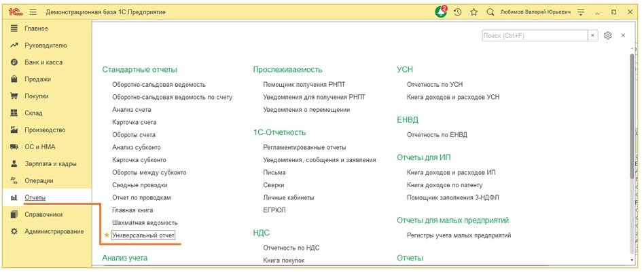Open Карточка субконто report
644x274 pixels.
139,160
